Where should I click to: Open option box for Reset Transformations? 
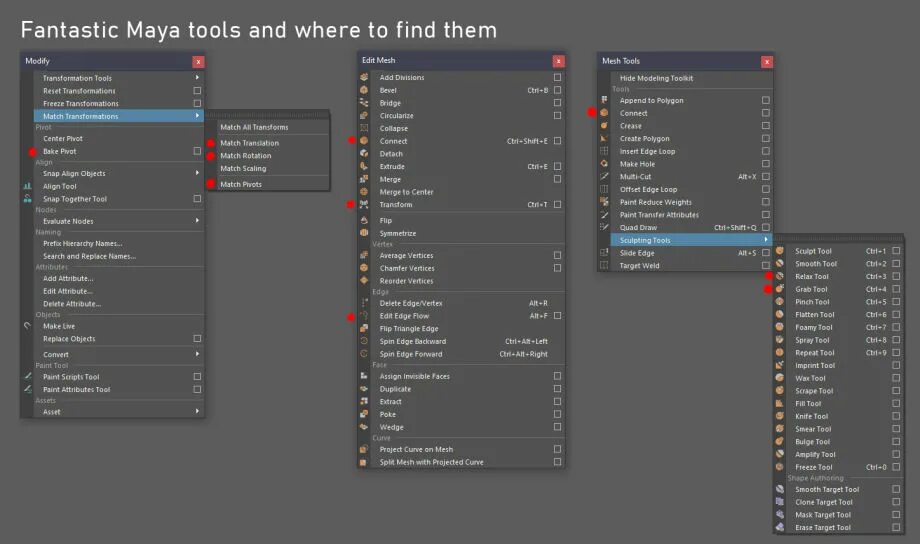(197, 90)
